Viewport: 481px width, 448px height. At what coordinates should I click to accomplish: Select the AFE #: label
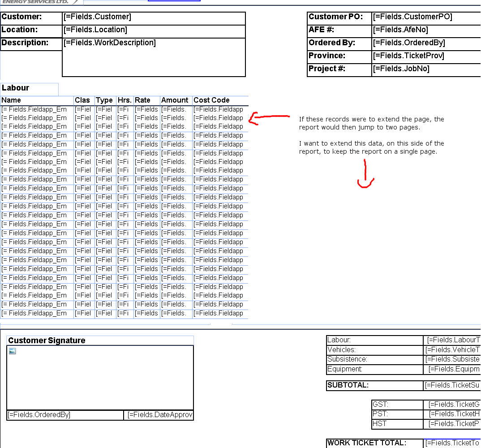(339, 31)
